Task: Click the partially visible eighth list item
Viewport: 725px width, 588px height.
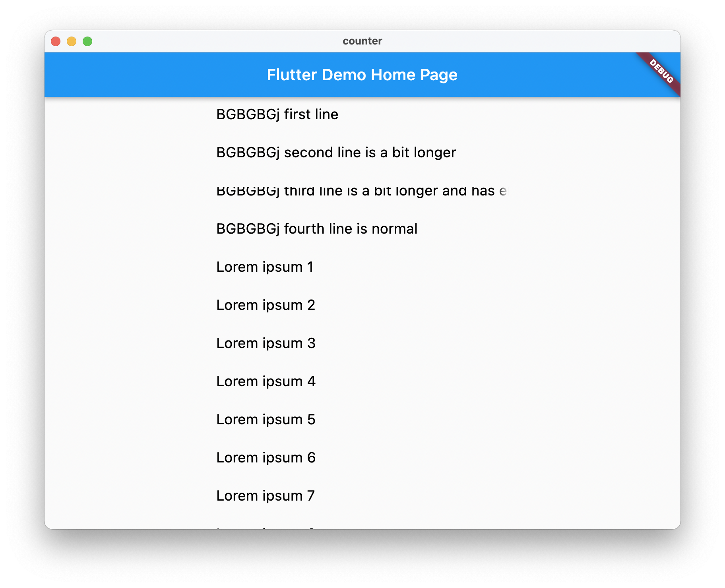Action: tap(265, 528)
